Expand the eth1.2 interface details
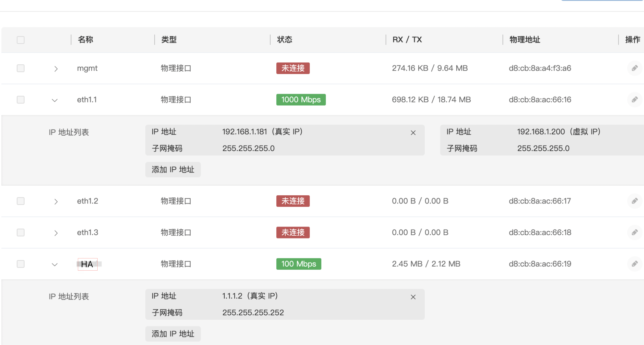The width and height of the screenshot is (644, 345). tap(56, 202)
